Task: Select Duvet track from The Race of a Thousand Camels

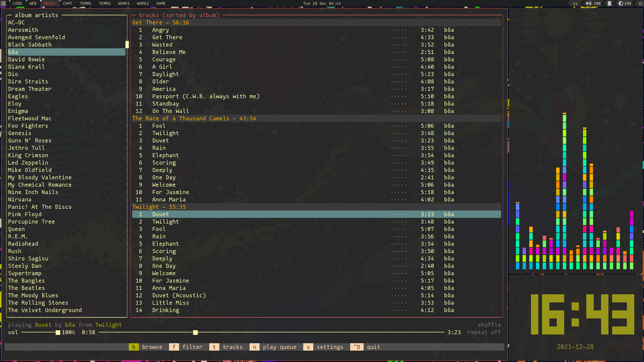Action: coord(160,140)
